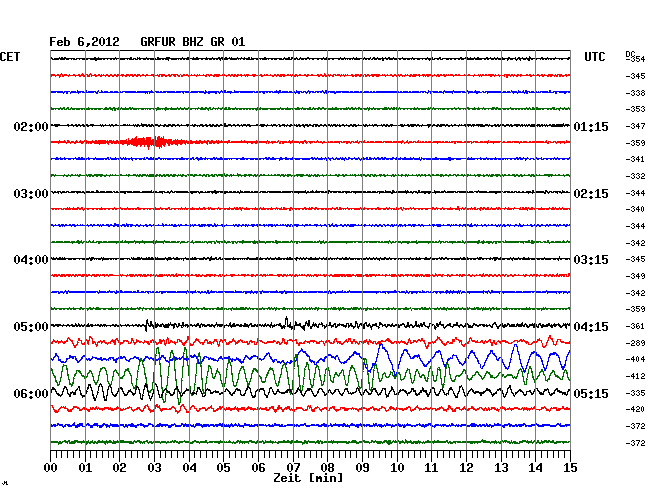Click the DC offset value "-347"
This screenshot has width=650, height=494.
point(635,126)
